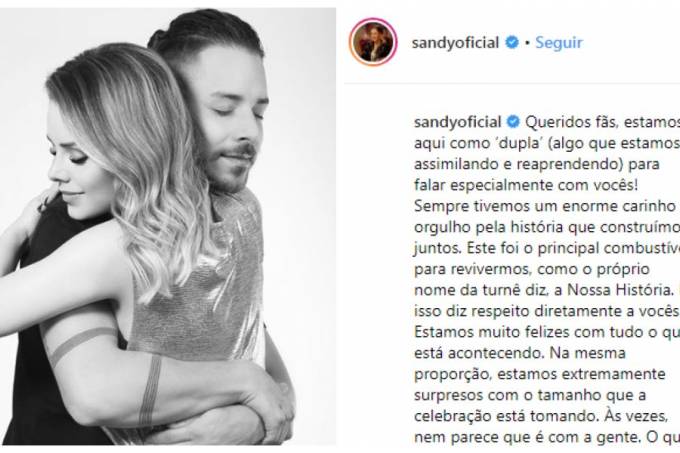This screenshot has width=680, height=453.
Task: Open sandyoficial profile from caption username
Action: 458,122
